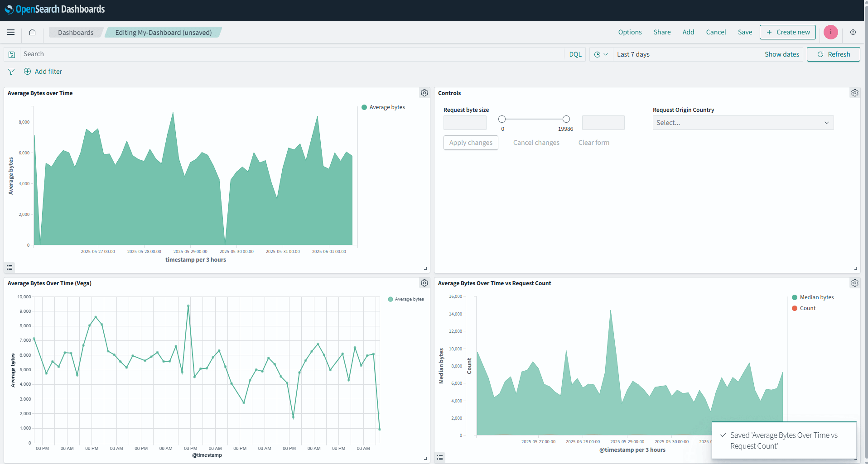868x464 pixels.
Task: Open the Request Origin Country dropdown
Action: pos(742,122)
